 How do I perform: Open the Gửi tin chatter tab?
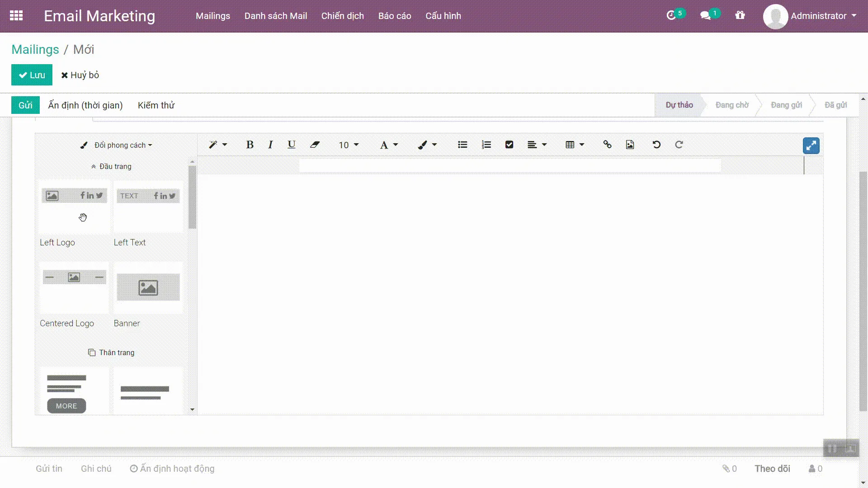49,469
